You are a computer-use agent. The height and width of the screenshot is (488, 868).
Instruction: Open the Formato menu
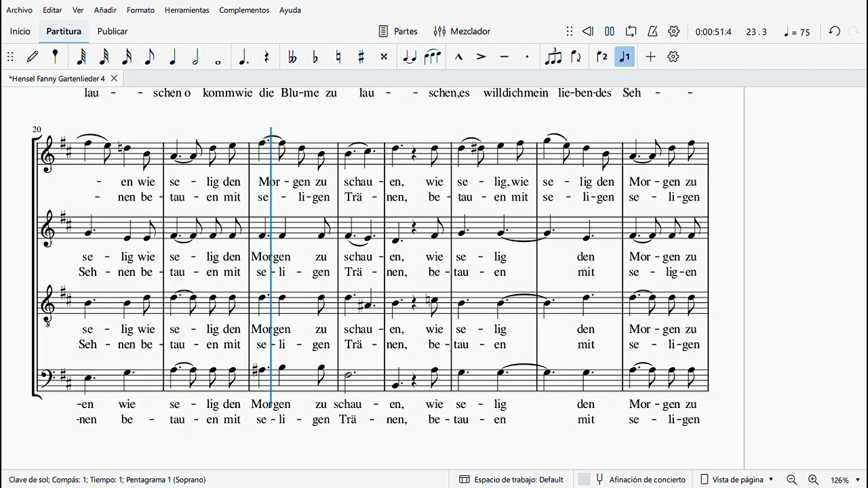tap(140, 10)
